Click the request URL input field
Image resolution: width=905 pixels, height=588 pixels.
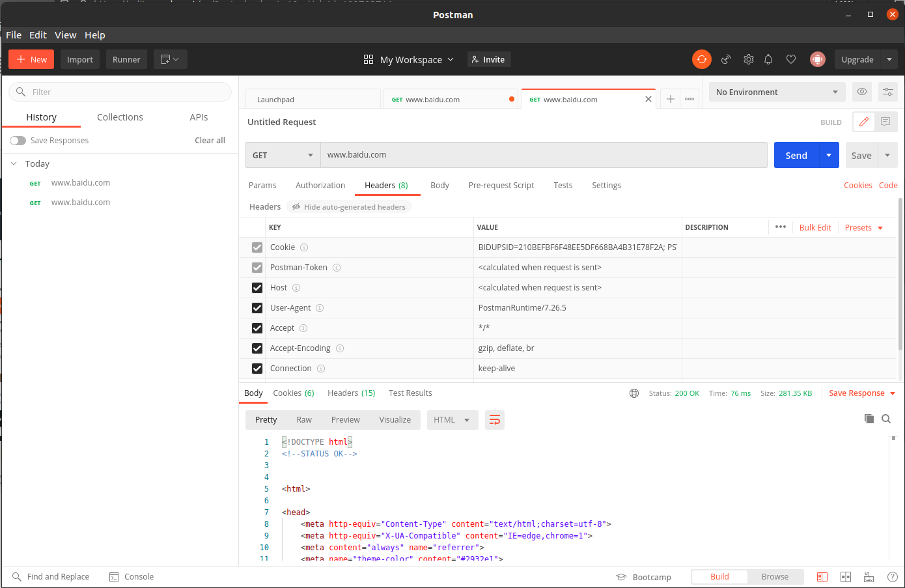tap(544, 155)
